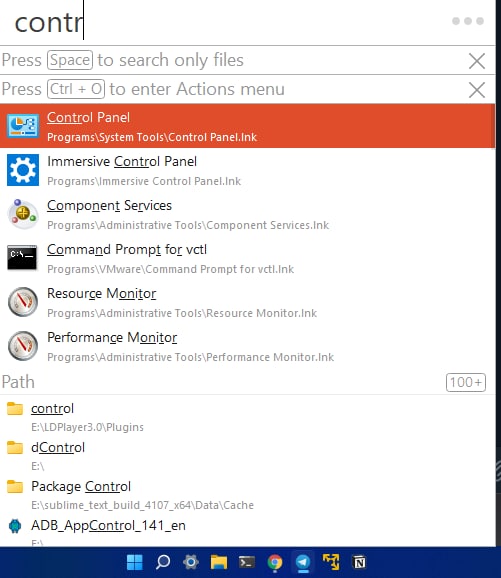Switch to Telegram in the taskbar
This screenshot has width=501, height=578.
303,563
